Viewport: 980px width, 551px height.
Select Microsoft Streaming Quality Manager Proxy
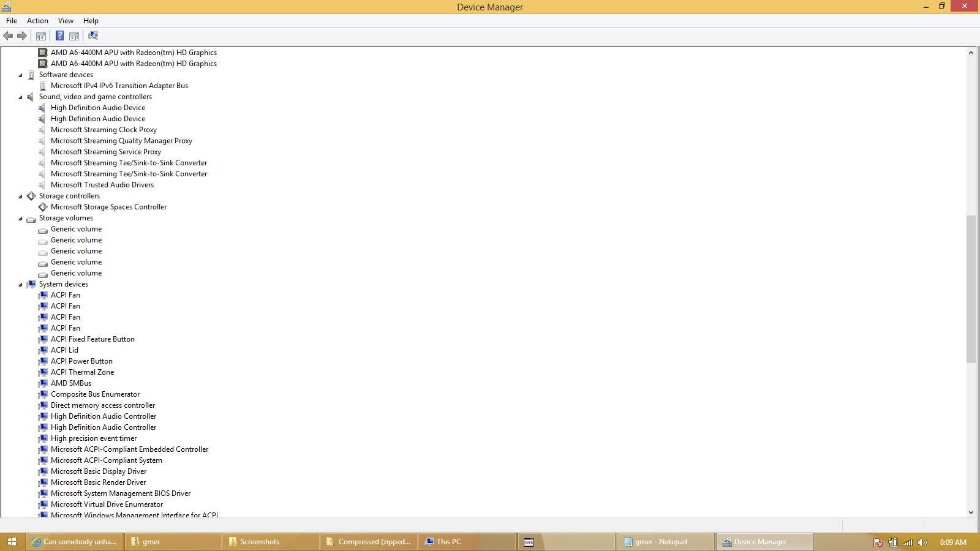pos(121,141)
